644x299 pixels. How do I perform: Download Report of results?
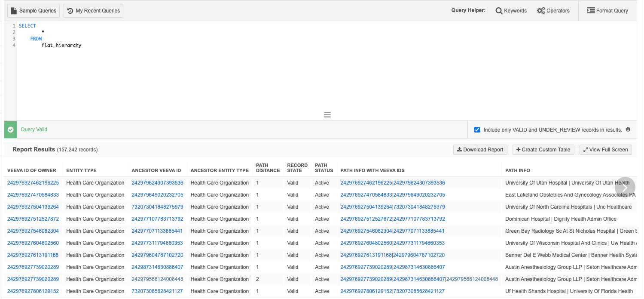pyautogui.click(x=480, y=150)
